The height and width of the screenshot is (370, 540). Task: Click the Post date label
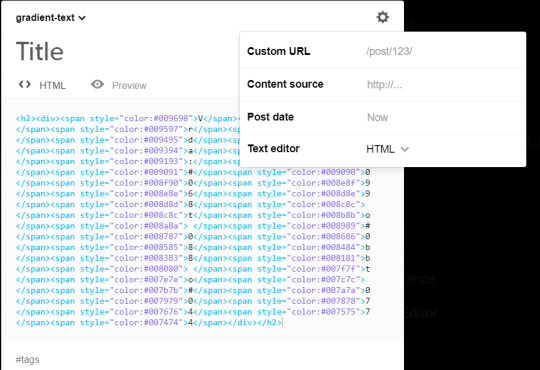pos(270,117)
